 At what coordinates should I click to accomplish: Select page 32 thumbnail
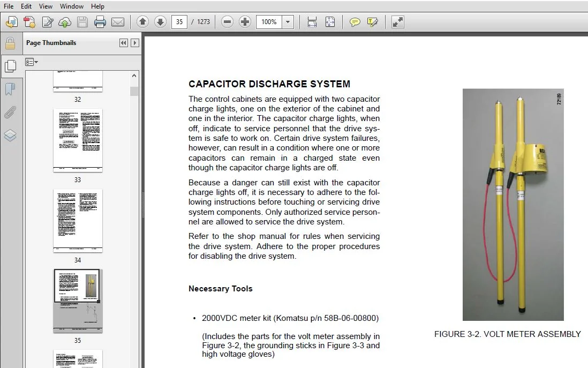point(78,81)
